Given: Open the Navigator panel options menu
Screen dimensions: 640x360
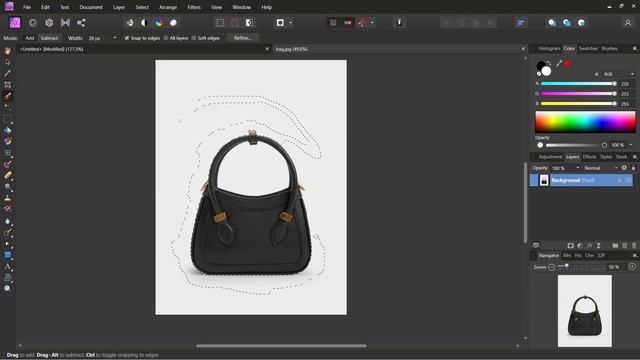Looking at the screenshot, I should click(635, 256).
